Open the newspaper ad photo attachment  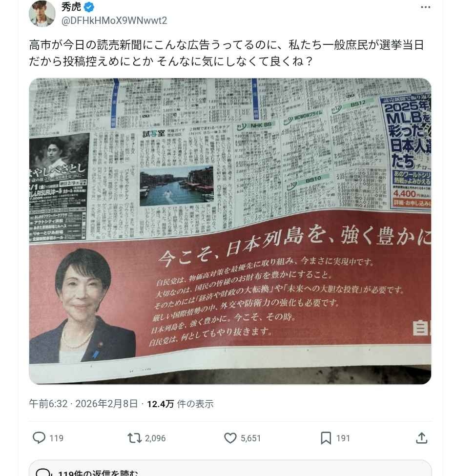click(230, 231)
